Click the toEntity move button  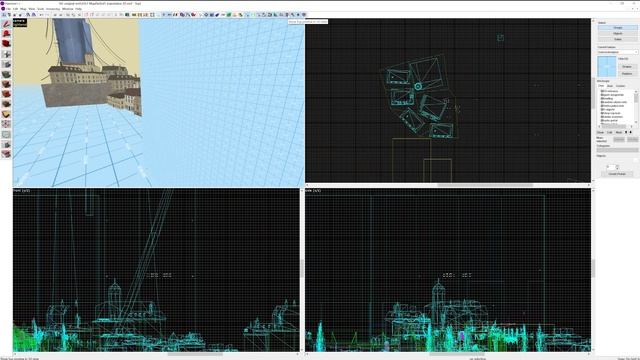click(x=632, y=140)
